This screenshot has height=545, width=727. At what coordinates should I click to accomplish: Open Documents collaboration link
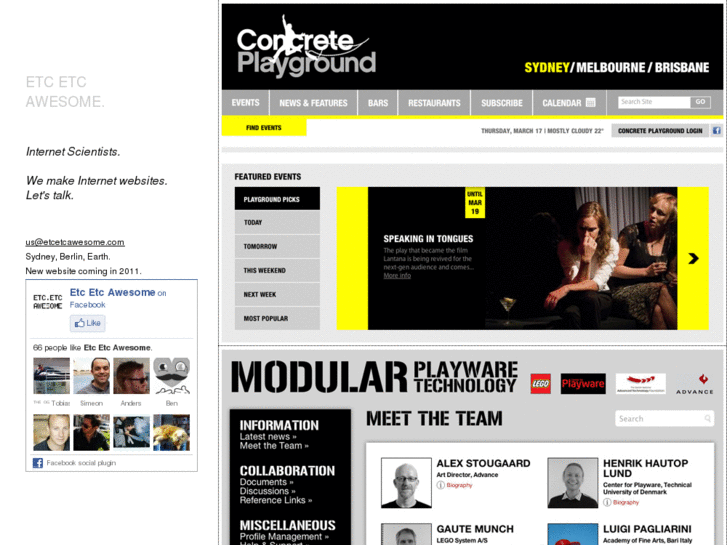(x=267, y=482)
